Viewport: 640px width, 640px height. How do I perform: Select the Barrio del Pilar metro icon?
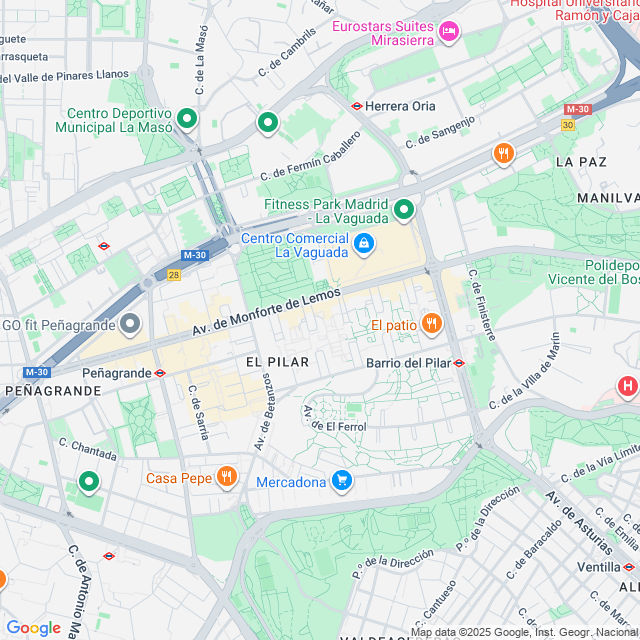click(459, 363)
